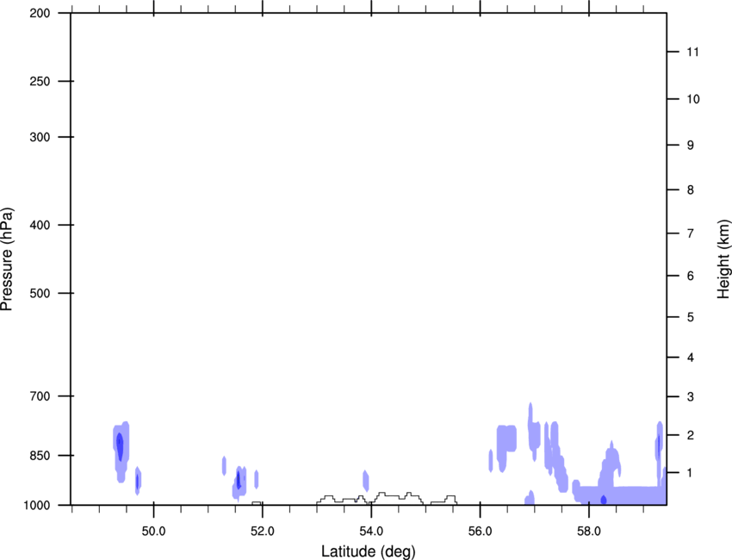The image size is (732, 560).
Task: Click the 'Latitude (deg)' axis title
Action: click(x=369, y=551)
